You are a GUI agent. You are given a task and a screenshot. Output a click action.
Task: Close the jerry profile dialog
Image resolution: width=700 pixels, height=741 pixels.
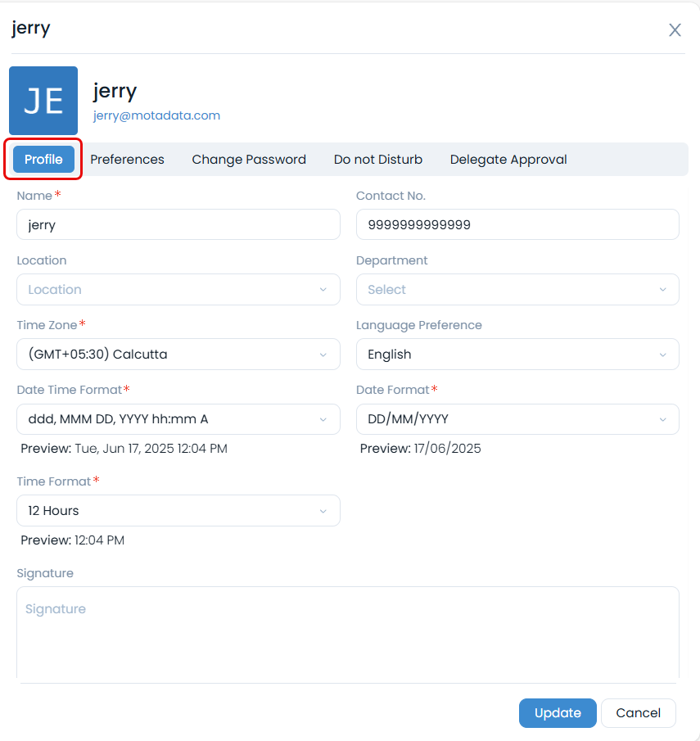pos(674,29)
